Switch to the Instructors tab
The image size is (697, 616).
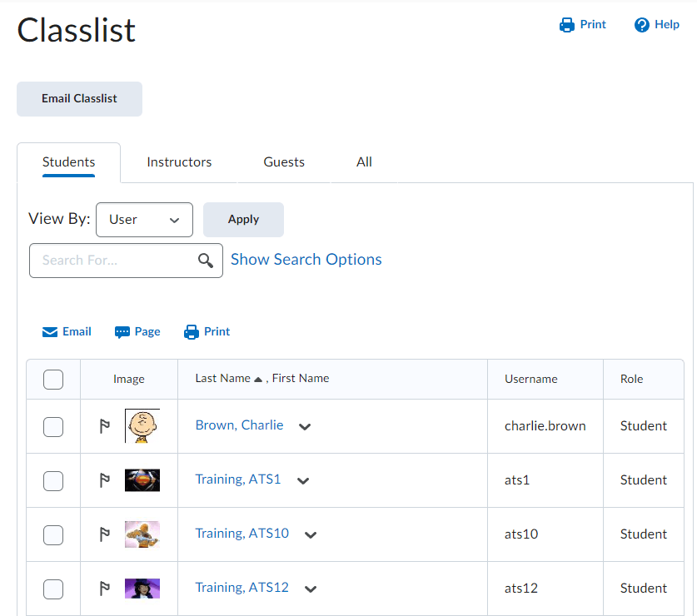click(x=179, y=162)
